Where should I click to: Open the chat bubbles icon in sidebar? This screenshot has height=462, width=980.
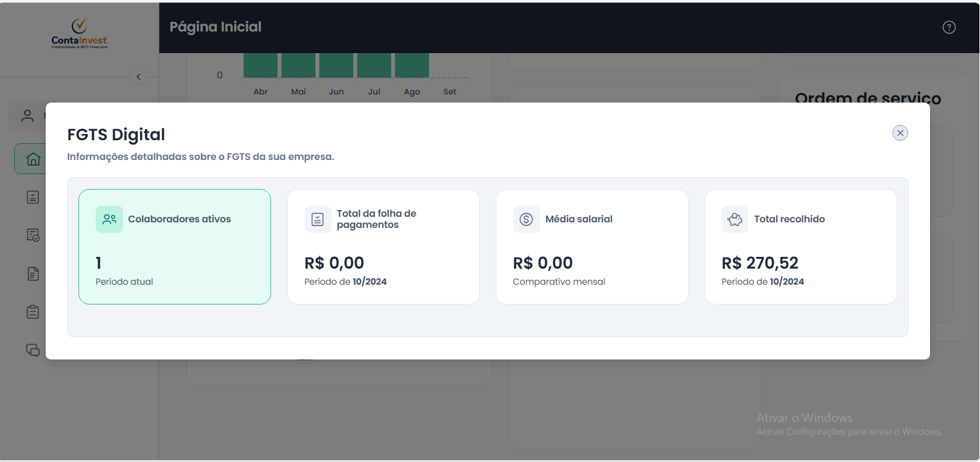[33, 350]
